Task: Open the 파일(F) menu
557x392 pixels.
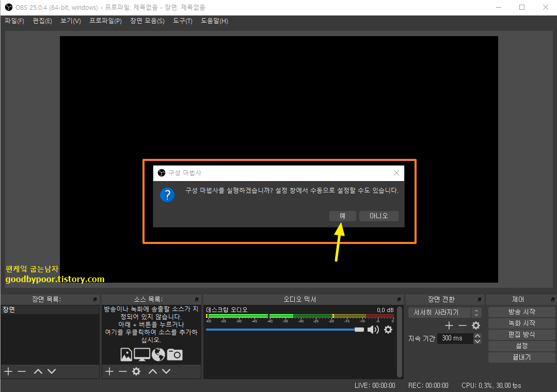Action: click(14, 21)
